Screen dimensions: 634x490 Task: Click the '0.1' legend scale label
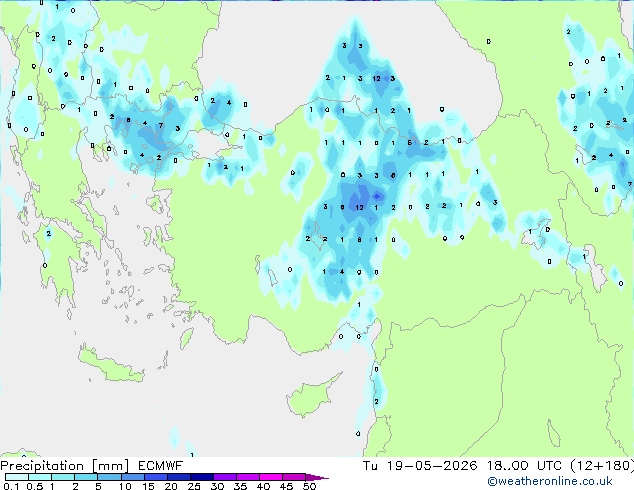[x=11, y=486]
